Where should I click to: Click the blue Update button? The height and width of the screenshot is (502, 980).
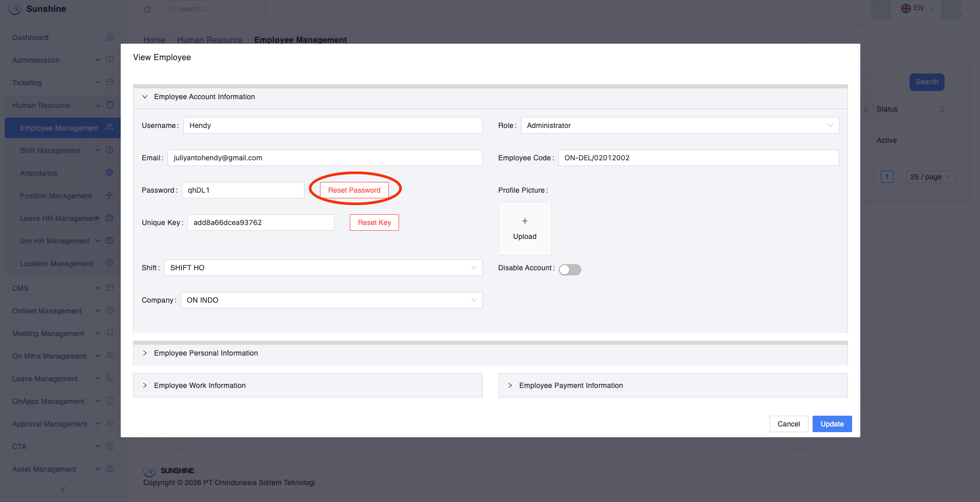[x=832, y=424]
